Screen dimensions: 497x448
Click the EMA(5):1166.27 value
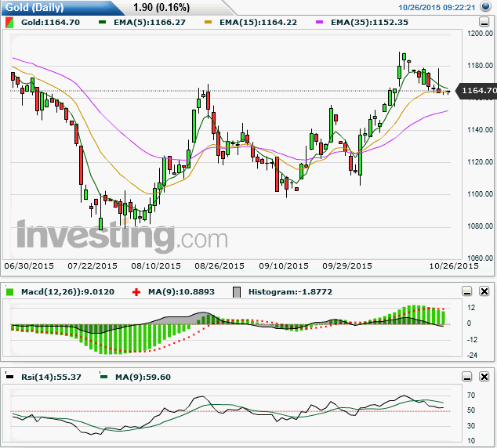(x=150, y=23)
